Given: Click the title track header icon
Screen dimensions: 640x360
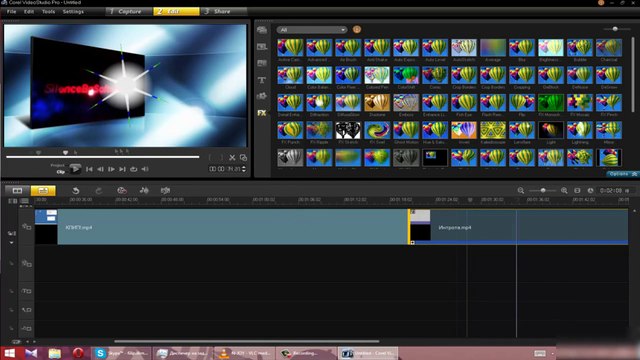Looking at the screenshot, I should tap(27, 291).
